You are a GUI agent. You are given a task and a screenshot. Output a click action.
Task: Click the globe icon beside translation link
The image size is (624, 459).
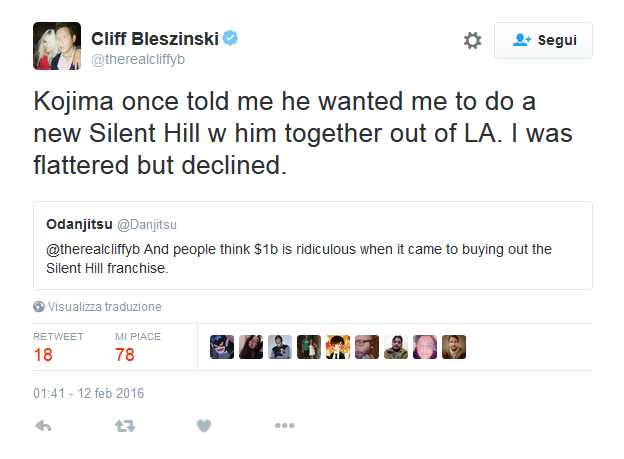click(39, 307)
